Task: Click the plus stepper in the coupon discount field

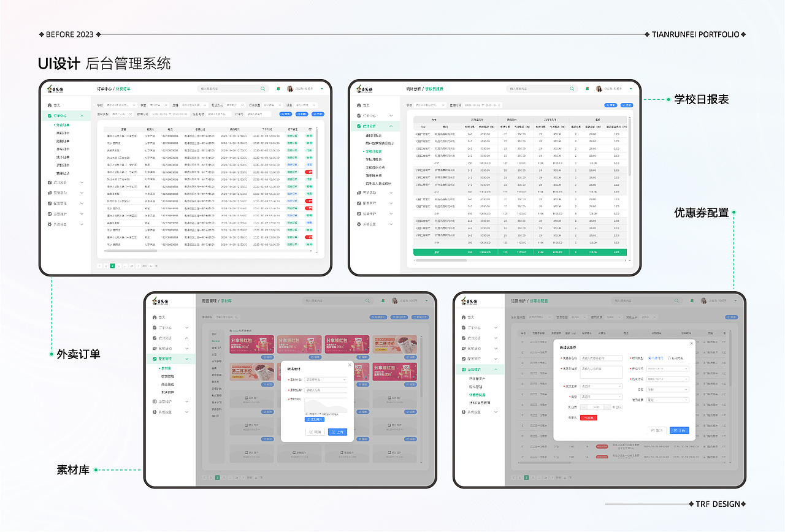Action: click(x=607, y=407)
